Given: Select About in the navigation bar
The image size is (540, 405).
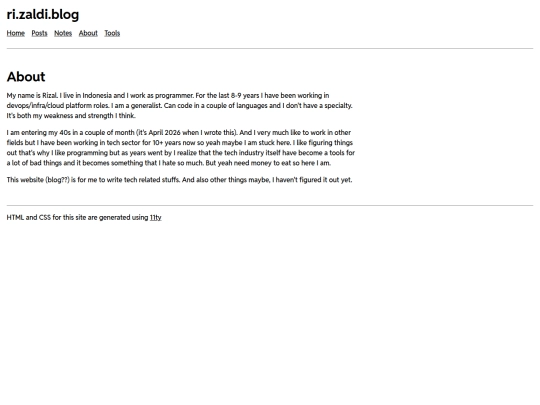Looking at the screenshot, I should (x=88, y=33).
